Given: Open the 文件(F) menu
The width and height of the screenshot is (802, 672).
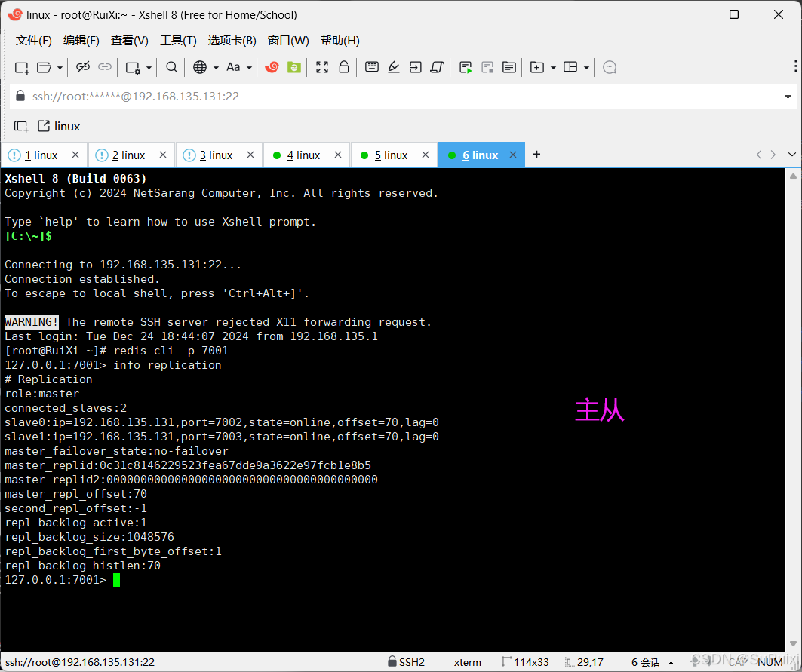Looking at the screenshot, I should [34, 41].
